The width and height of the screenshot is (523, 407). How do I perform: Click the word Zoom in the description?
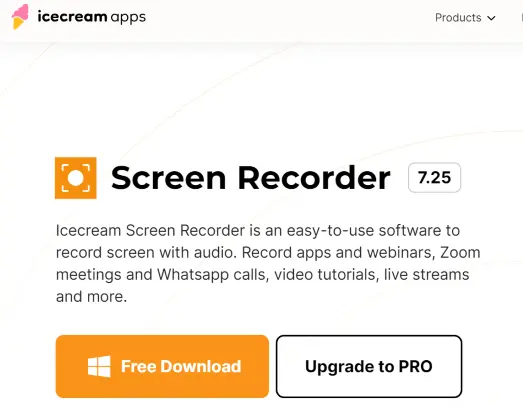coord(460,253)
